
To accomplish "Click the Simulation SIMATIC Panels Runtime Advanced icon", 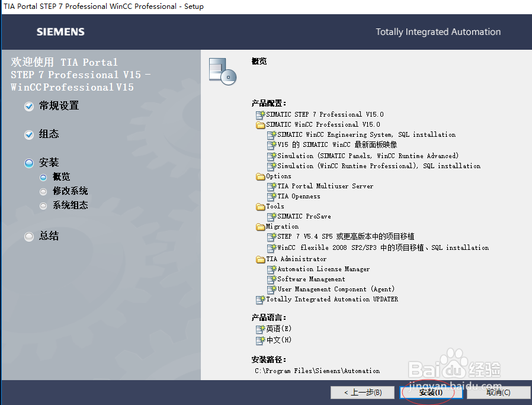I will [272, 156].
